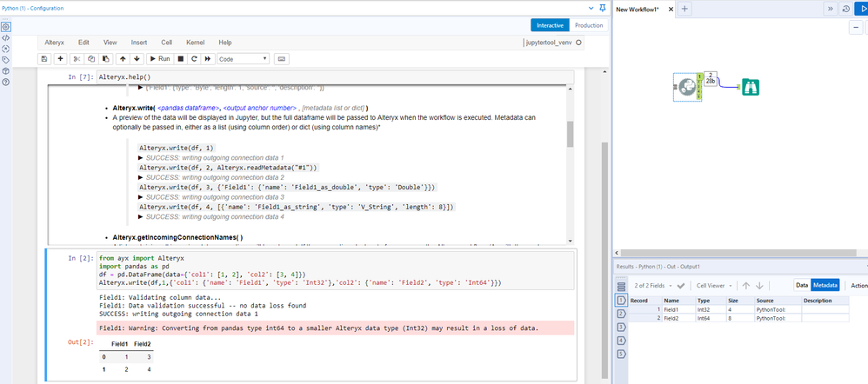
Task: Open the Insert menu
Action: tap(139, 43)
